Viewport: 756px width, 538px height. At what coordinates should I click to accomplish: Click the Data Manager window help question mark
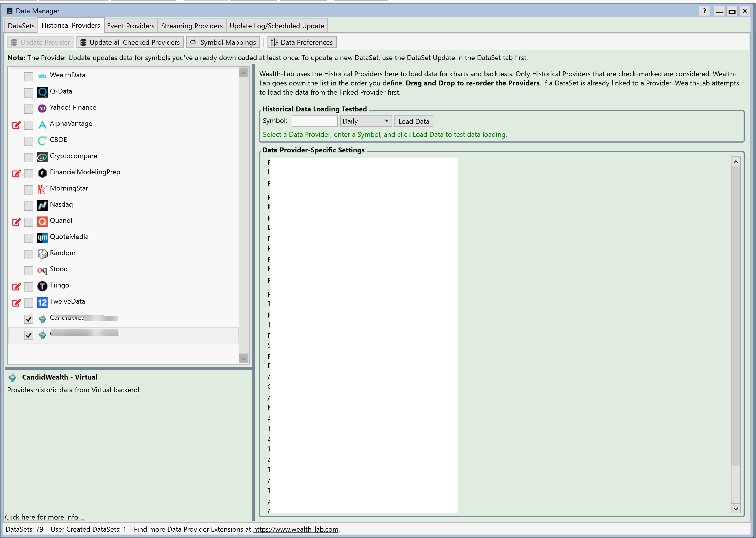704,11
